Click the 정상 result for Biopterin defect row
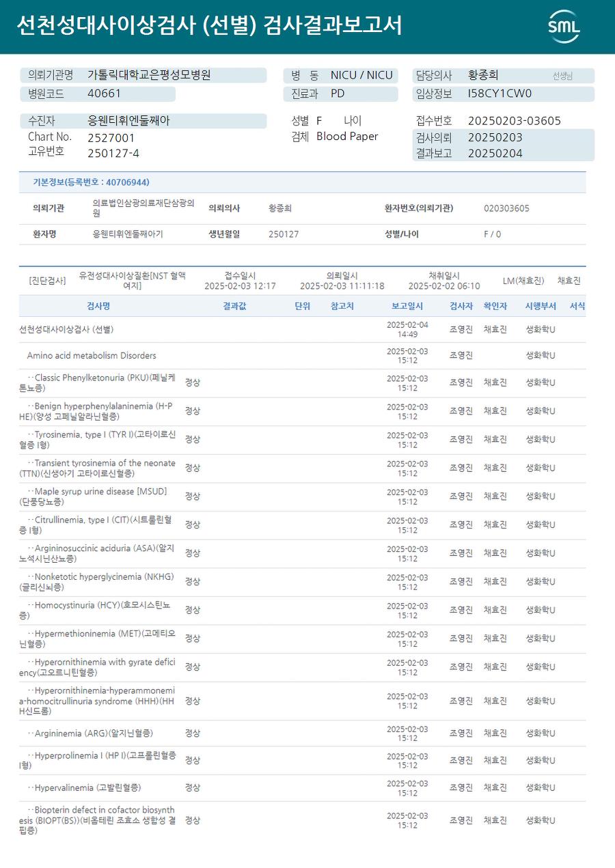The image size is (615, 868). [193, 820]
